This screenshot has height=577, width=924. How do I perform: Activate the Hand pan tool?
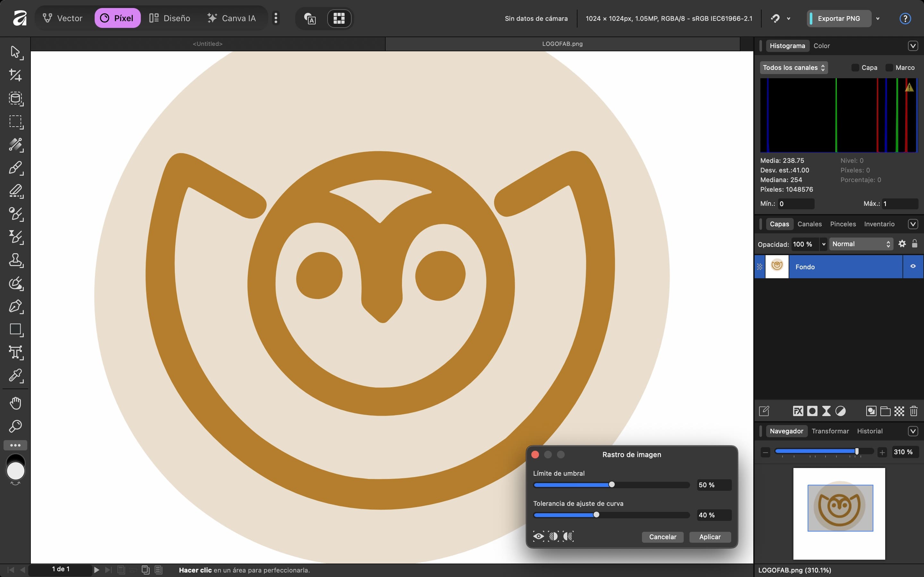[x=15, y=403]
